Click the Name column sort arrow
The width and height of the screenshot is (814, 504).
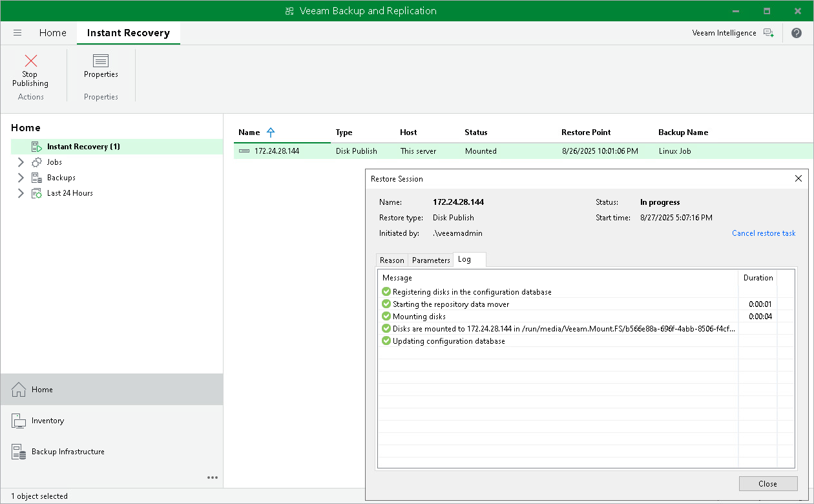pyautogui.click(x=271, y=132)
